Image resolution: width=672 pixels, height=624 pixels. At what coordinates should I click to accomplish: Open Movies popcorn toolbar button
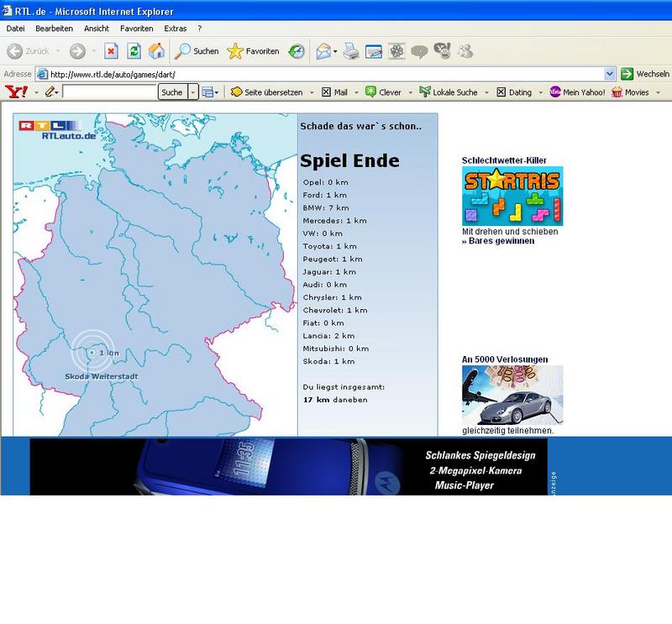click(630, 92)
